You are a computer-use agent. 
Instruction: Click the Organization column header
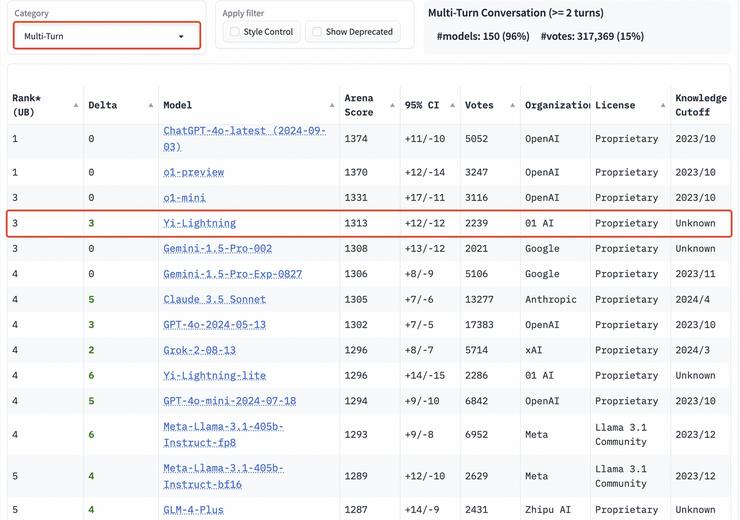pos(557,105)
